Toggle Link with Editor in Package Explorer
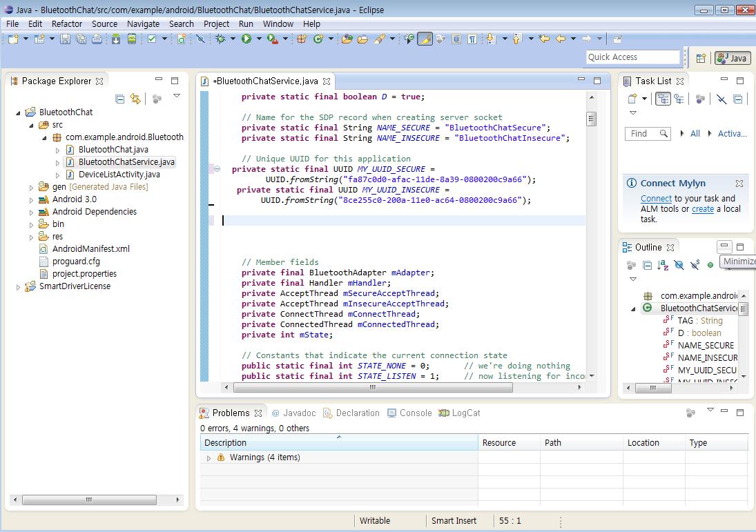This screenshot has height=532, width=756. pyautogui.click(x=135, y=99)
